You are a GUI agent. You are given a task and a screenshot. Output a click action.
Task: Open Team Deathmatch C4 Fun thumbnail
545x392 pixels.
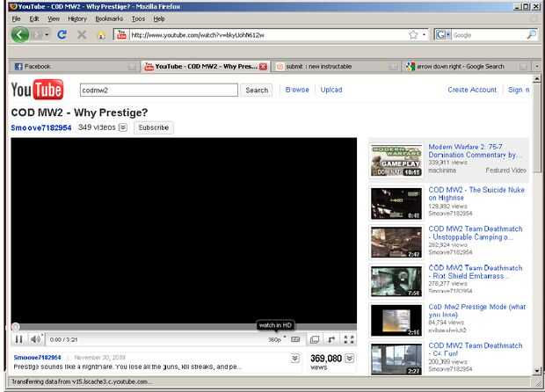396,359
